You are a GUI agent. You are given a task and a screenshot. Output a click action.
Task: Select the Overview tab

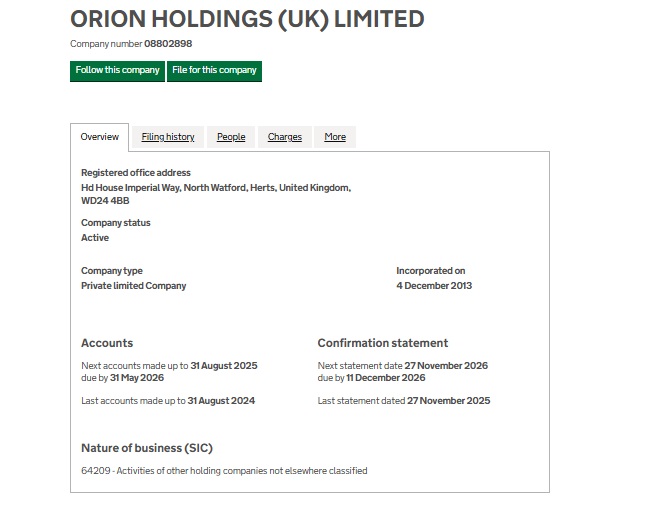(100, 137)
